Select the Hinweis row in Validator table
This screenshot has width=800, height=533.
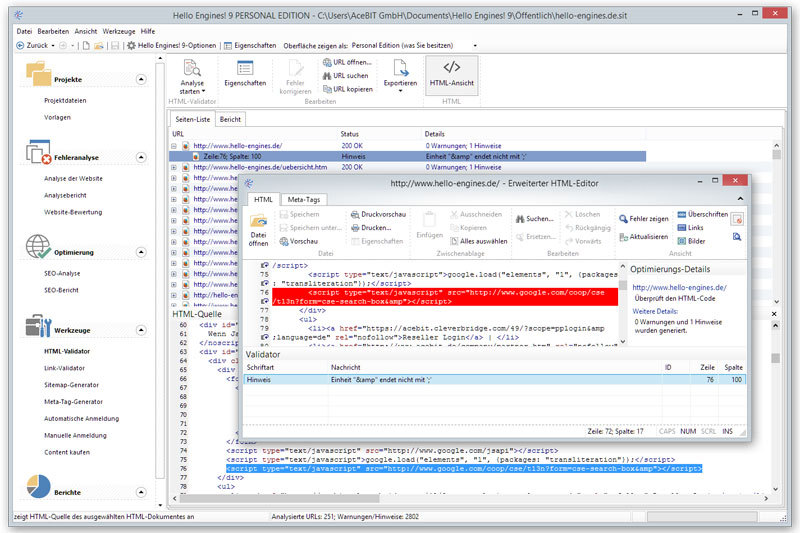pyautogui.click(x=494, y=379)
